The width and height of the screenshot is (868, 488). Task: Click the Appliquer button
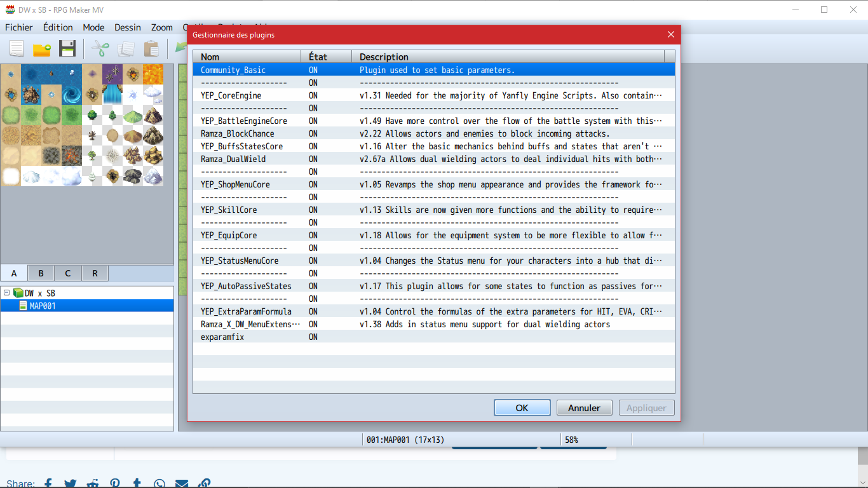tap(647, 408)
